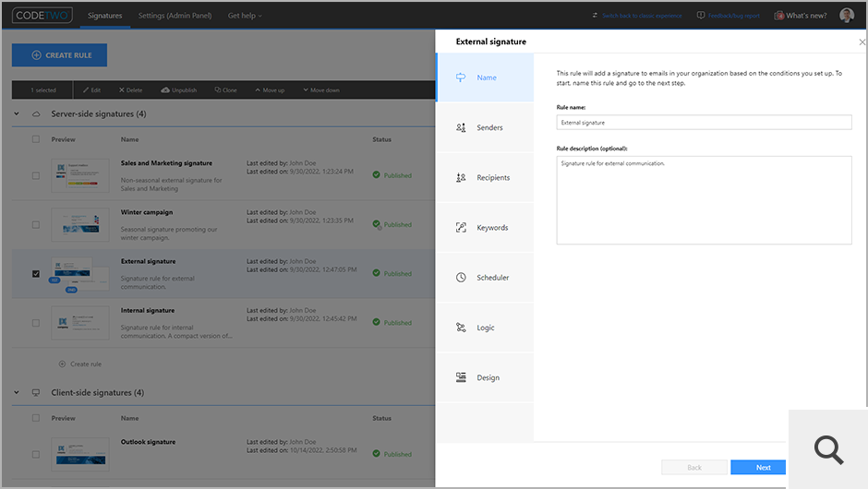The image size is (868, 489).
Task: Uncheck the External signature rule checkbox
Action: (x=36, y=274)
